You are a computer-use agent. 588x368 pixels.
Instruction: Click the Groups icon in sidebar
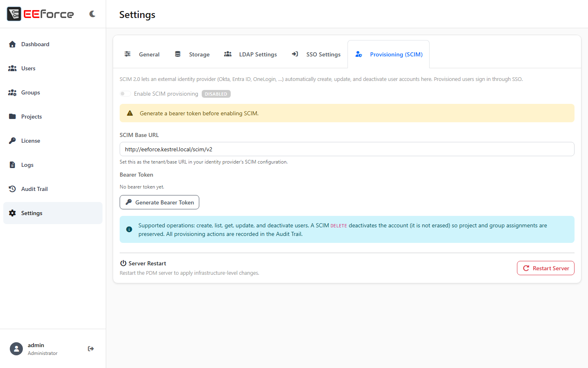[12, 92]
